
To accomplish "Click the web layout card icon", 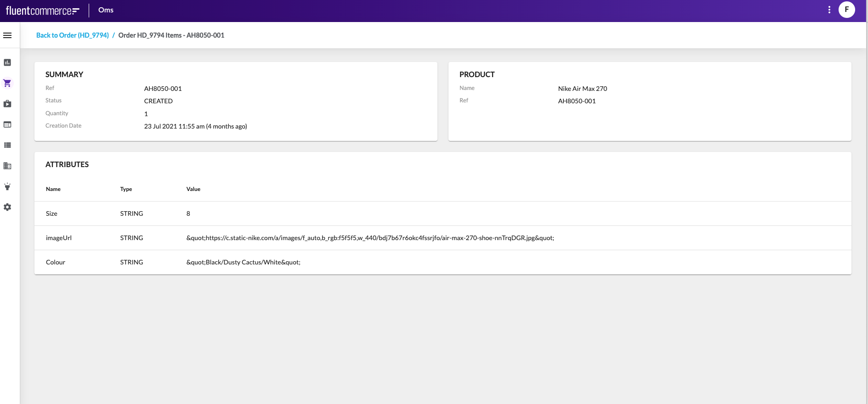I will 7,124.
